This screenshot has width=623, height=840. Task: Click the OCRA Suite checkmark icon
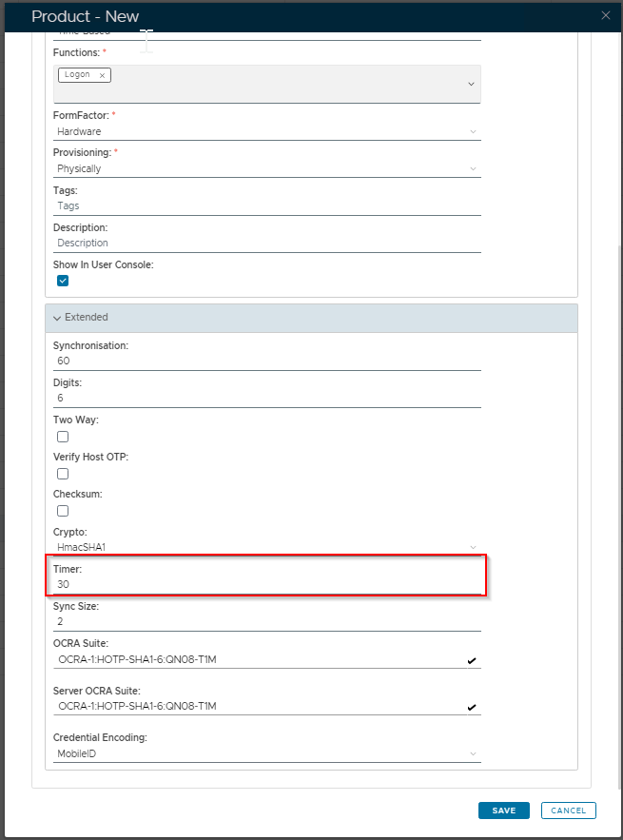coord(472,660)
